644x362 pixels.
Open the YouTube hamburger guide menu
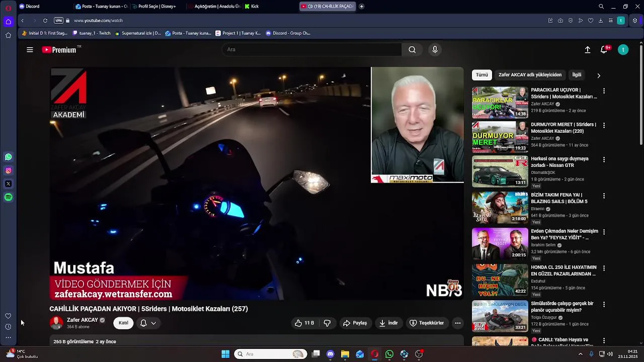[30, 50]
